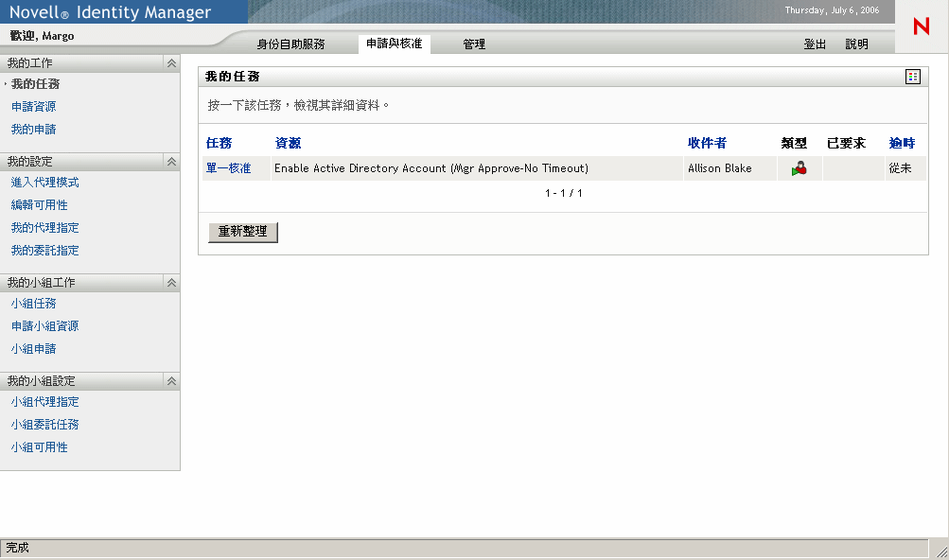This screenshot has width=949, height=560.
Task: Open 小組可用性 link
Action: (x=40, y=447)
